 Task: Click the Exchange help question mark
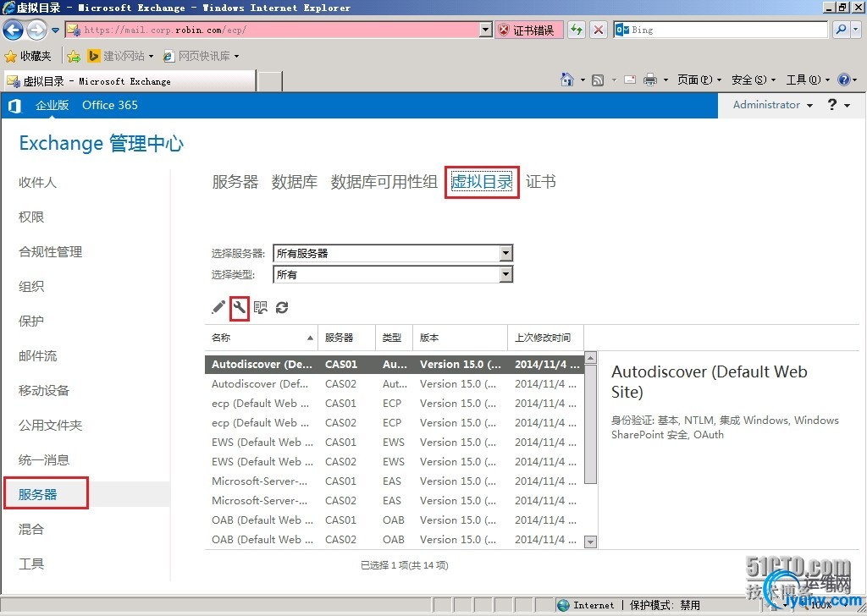click(832, 104)
